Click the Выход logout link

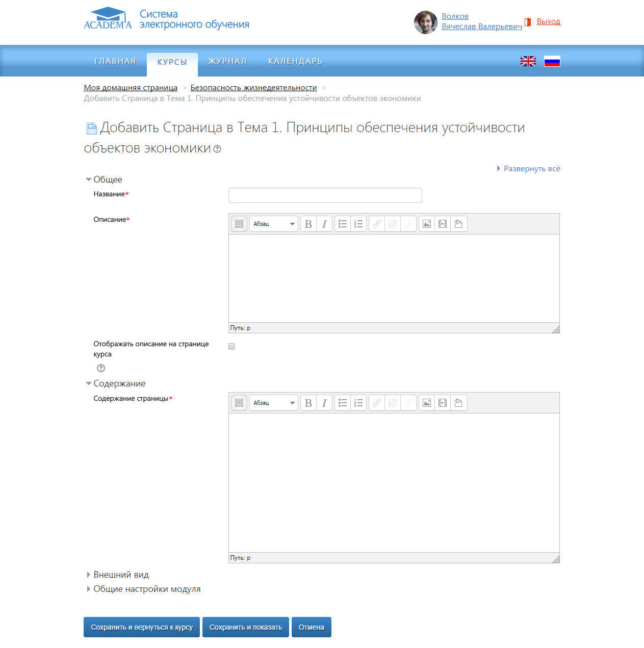point(549,21)
